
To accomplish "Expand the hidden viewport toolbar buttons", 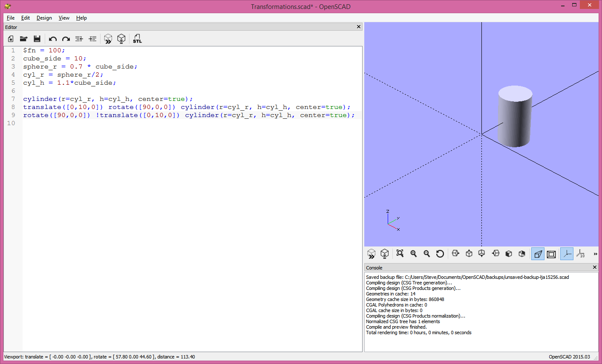I will 595,253.
